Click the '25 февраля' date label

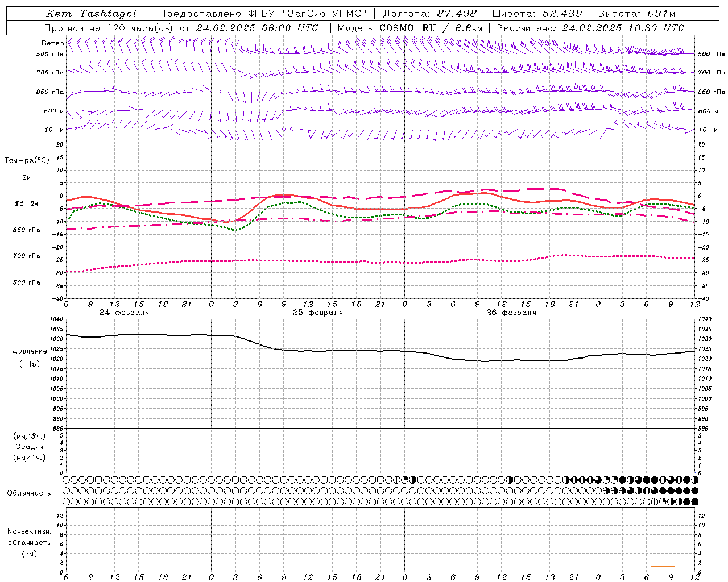click(x=318, y=313)
